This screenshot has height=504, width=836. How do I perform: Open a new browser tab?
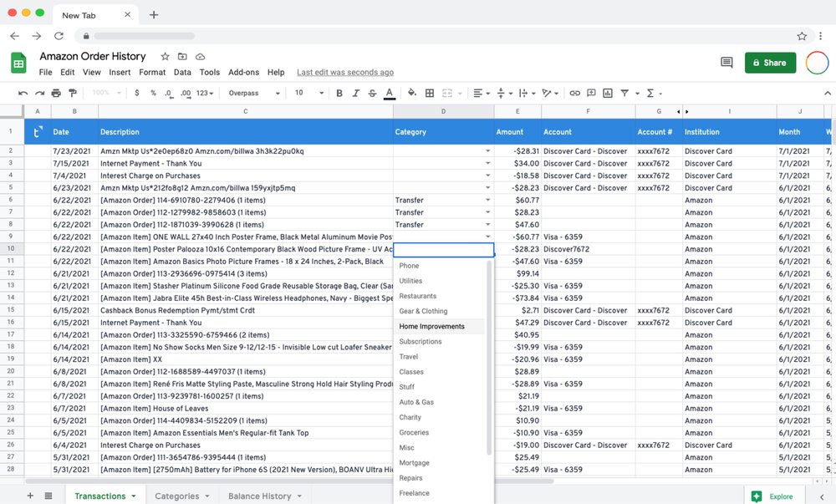(x=154, y=15)
